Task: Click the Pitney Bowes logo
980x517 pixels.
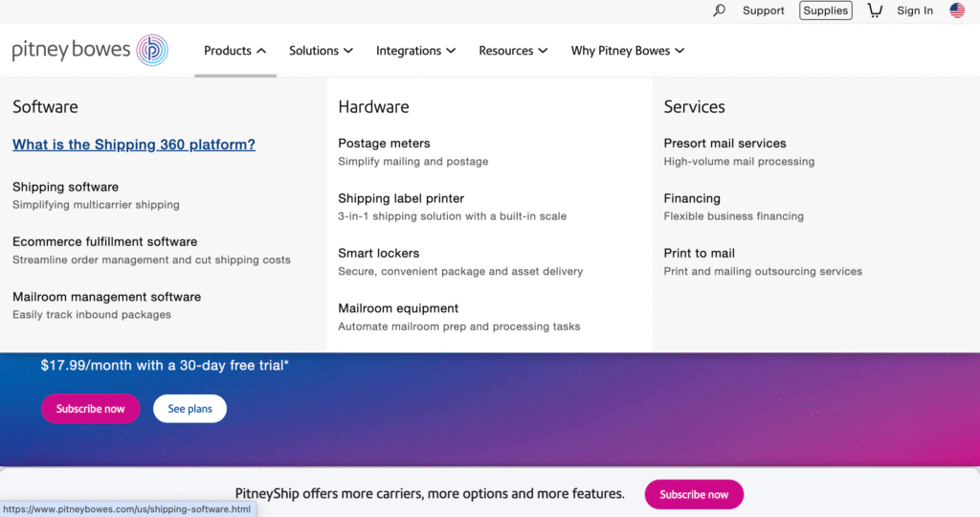Action: (x=90, y=50)
